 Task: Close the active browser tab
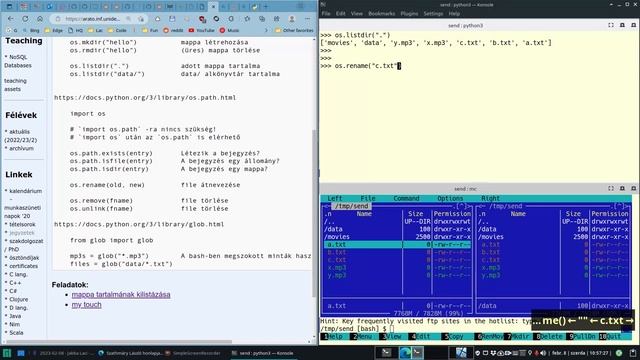click(x=213, y=7)
